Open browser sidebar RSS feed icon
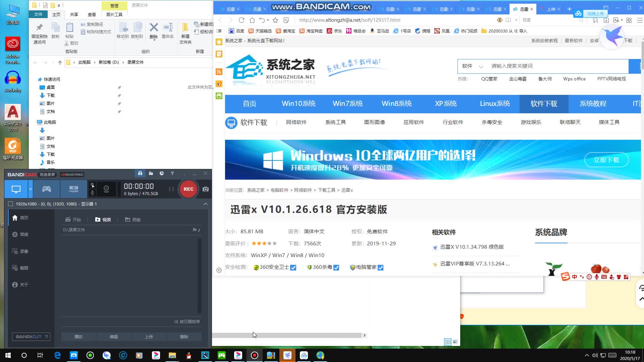The image size is (644, 362). (219, 72)
